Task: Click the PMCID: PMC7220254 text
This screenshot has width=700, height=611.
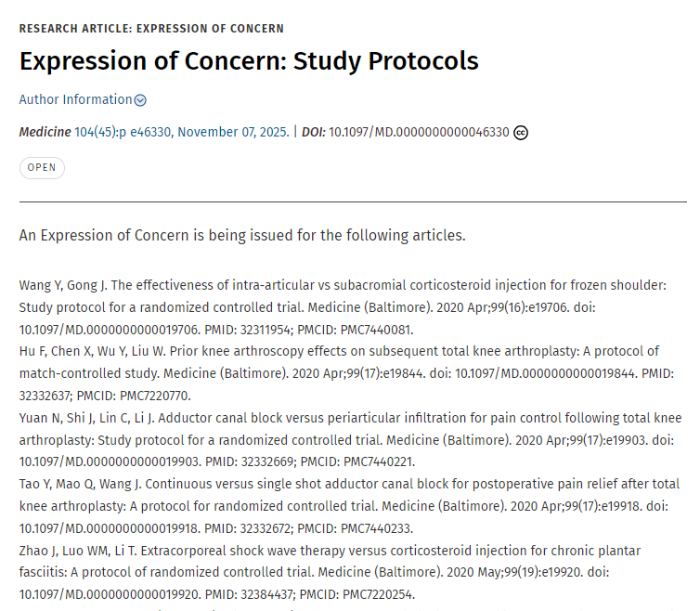Action: (357, 595)
